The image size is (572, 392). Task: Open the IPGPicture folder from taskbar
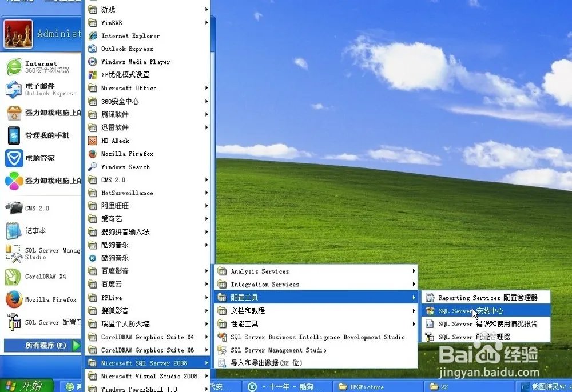pyautogui.click(x=365, y=387)
